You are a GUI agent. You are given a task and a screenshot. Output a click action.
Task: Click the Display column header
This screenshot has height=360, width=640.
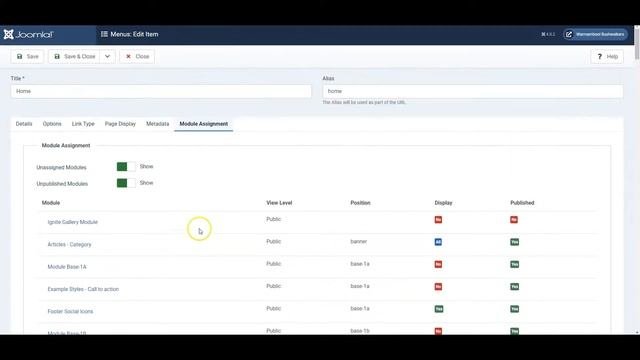pyautogui.click(x=443, y=203)
